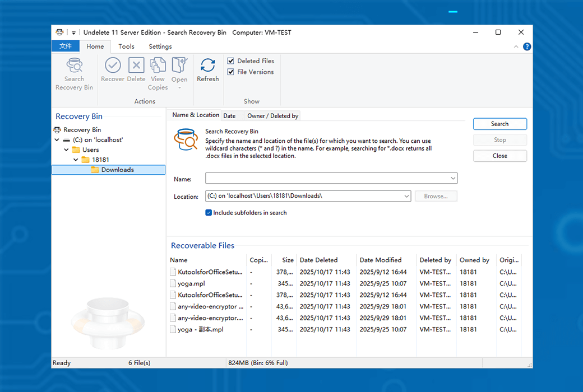Disable Include subfolders in search
The image size is (583, 392).
click(209, 213)
